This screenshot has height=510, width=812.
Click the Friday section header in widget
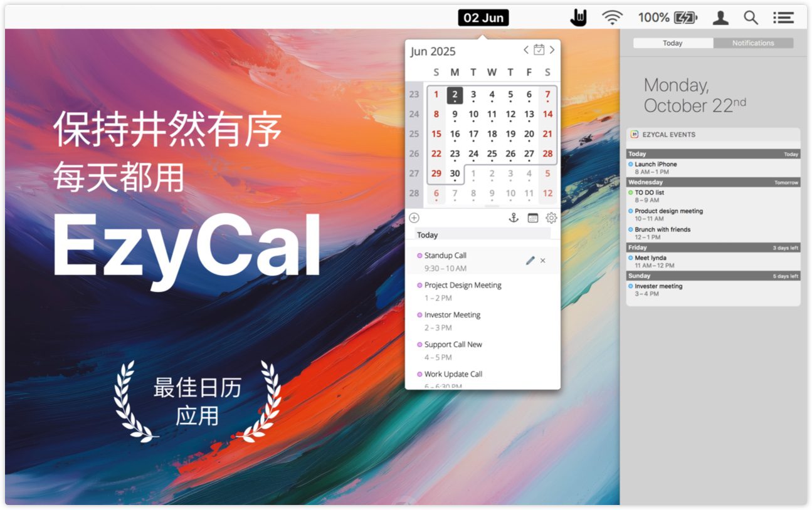point(714,247)
